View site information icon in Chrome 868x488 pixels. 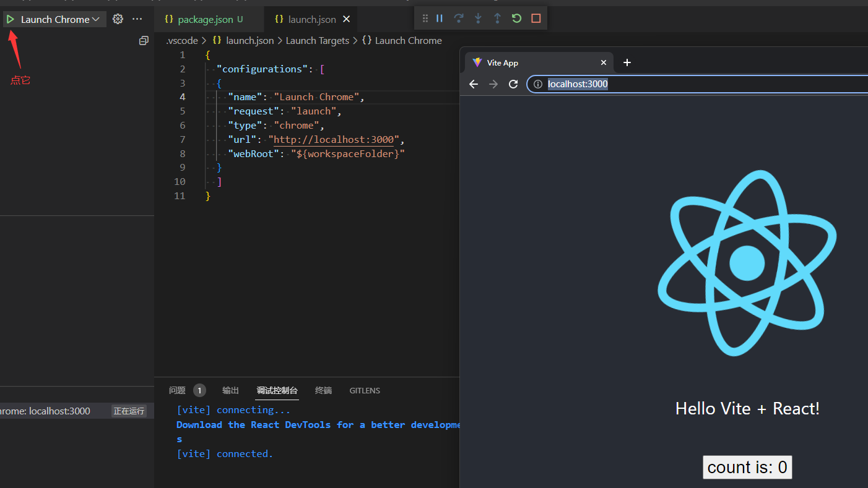point(538,84)
